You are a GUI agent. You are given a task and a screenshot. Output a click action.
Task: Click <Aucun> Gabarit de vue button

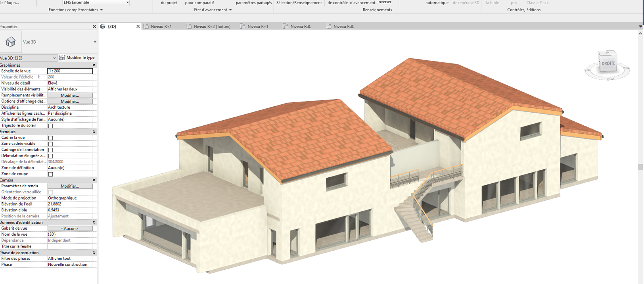tap(70, 228)
